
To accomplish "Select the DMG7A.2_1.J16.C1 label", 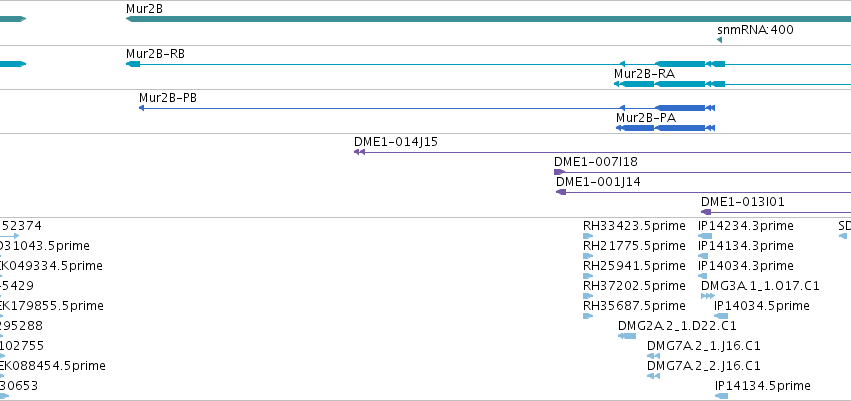I will pos(704,346).
